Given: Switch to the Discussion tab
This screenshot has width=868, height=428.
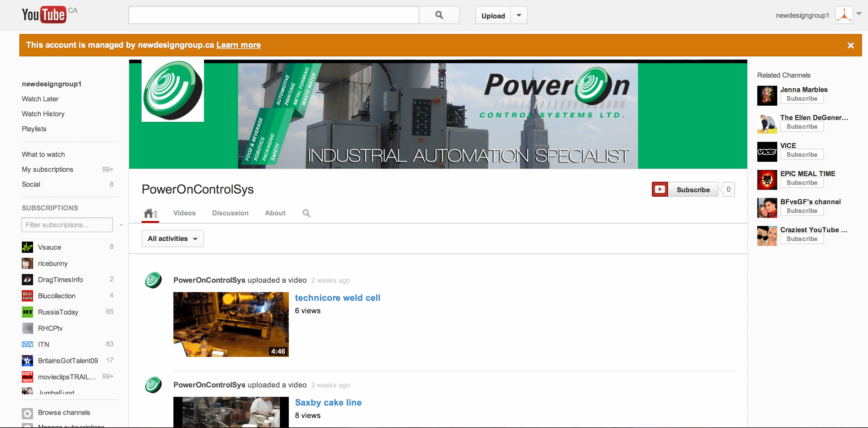Looking at the screenshot, I should (x=230, y=213).
